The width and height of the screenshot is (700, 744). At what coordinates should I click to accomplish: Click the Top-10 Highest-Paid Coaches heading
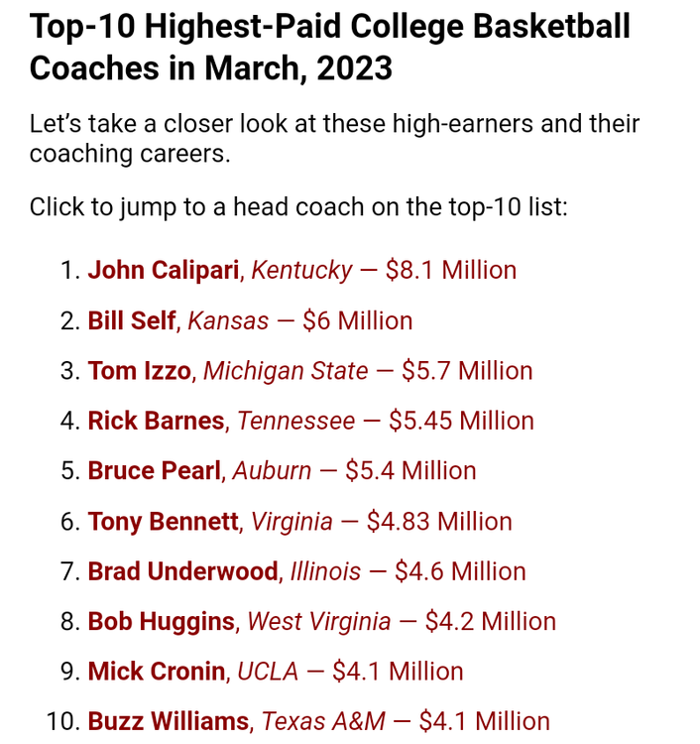[x=329, y=46]
